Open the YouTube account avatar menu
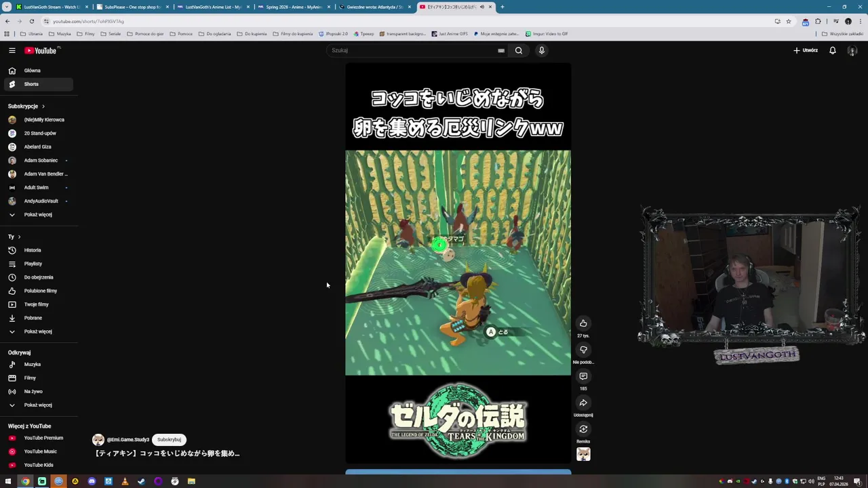Image resolution: width=868 pixels, height=488 pixels. coord(852,51)
